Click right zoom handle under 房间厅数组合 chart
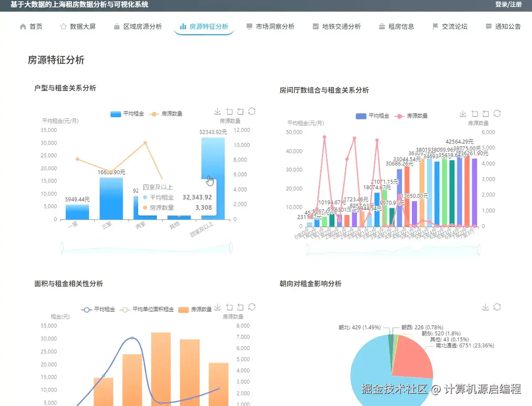Screen dimensions: 532x406 pos(479,250)
